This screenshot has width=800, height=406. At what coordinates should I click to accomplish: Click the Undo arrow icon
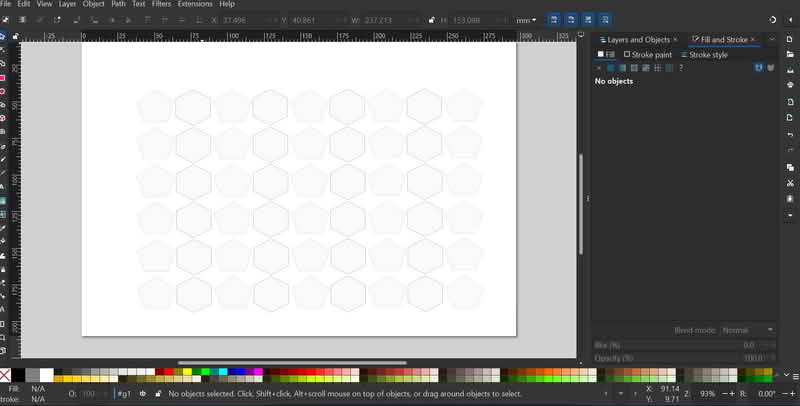(x=790, y=135)
